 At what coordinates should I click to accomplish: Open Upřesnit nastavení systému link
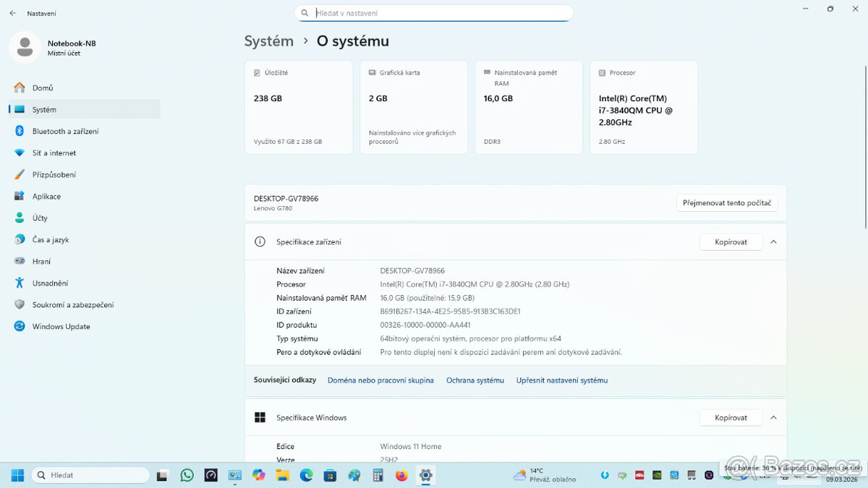(x=562, y=380)
